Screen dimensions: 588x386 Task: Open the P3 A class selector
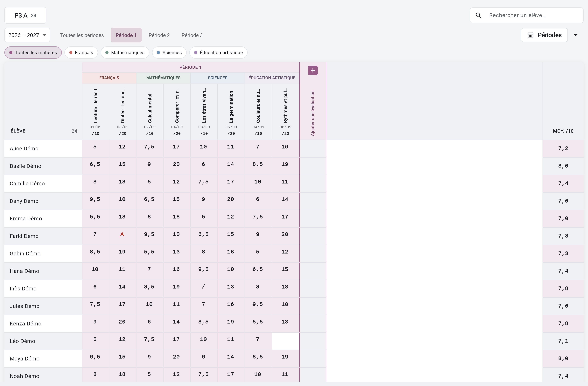coord(25,15)
